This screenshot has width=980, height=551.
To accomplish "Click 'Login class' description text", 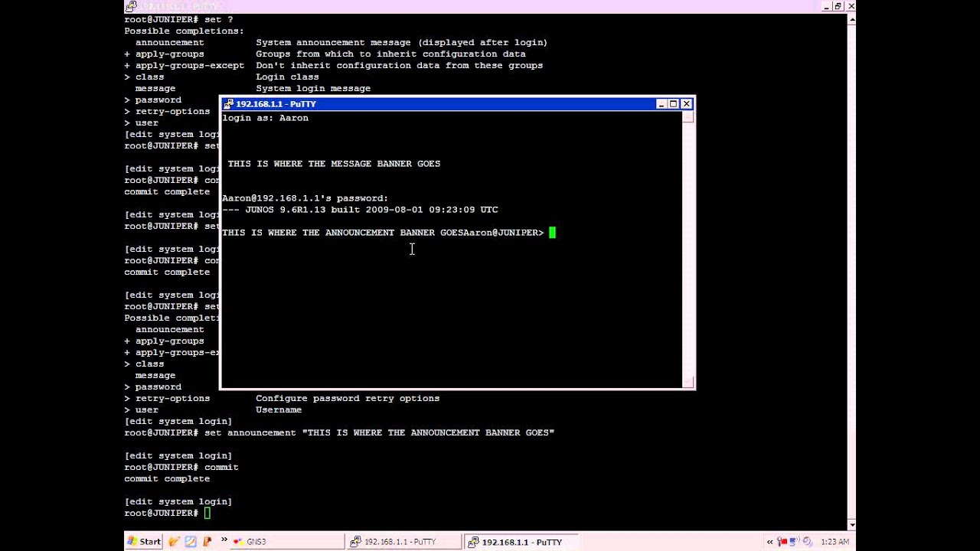I will point(287,77).
